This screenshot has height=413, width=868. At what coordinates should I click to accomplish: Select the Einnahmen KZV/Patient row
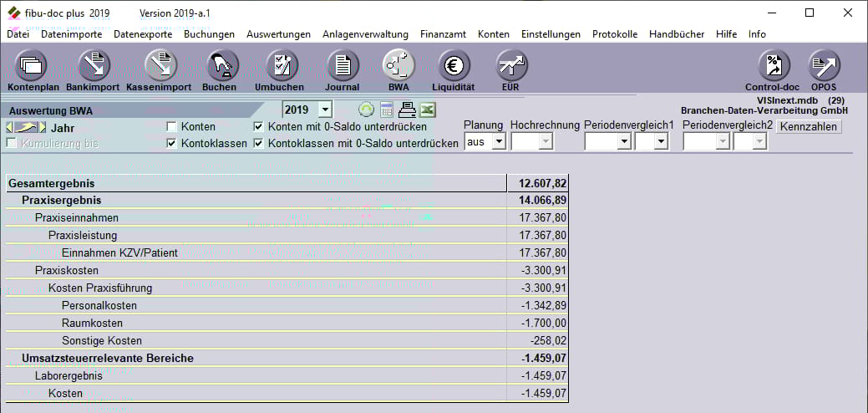[x=287, y=253]
